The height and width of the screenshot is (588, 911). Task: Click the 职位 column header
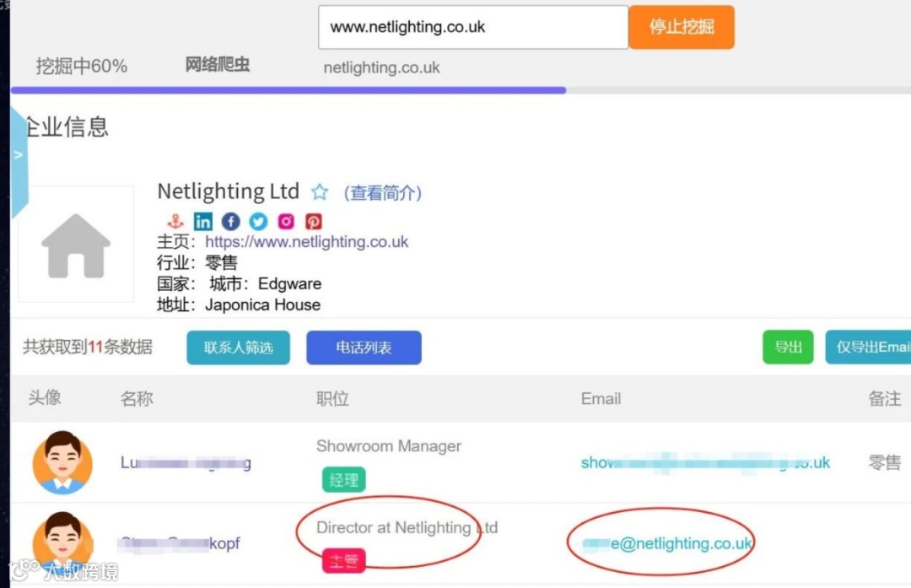(332, 398)
